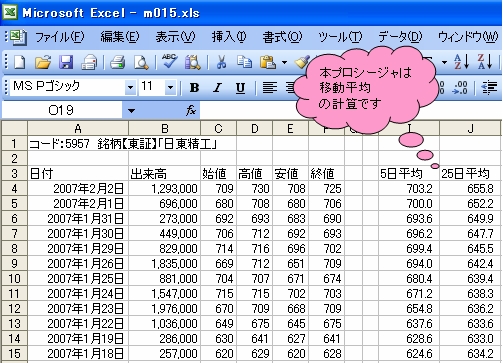
Task: Toggle Underline formatting
Action: tap(240, 88)
